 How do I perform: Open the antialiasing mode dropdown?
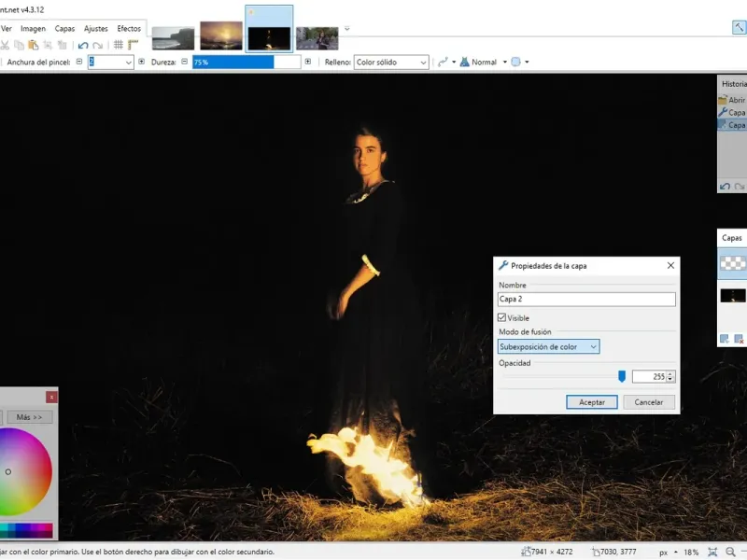click(x=446, y=62)
